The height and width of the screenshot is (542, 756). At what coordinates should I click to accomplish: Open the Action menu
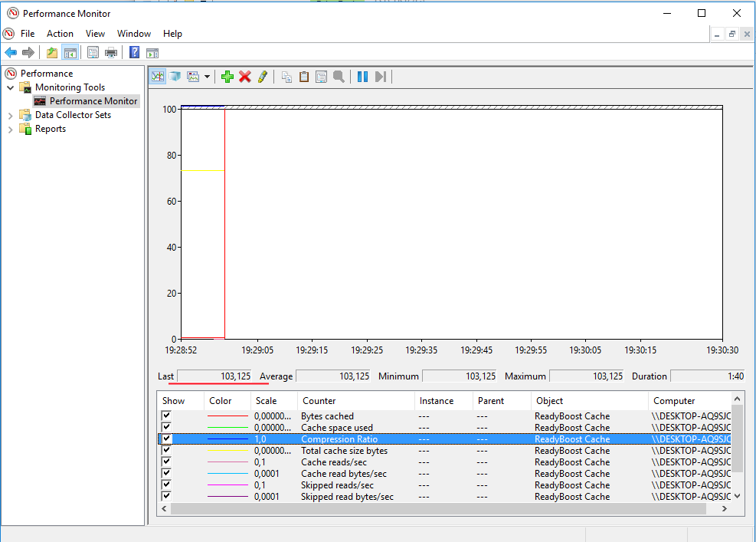[60, 34]
